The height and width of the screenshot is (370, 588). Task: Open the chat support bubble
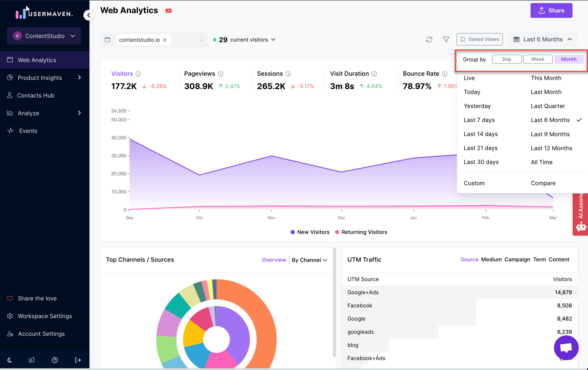tap(566, 347)
